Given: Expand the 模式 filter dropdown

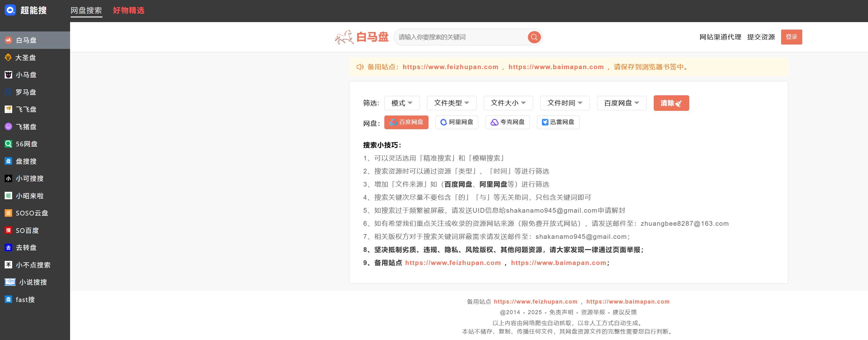Looking at the screenshot, I should (x=402, y=103).
